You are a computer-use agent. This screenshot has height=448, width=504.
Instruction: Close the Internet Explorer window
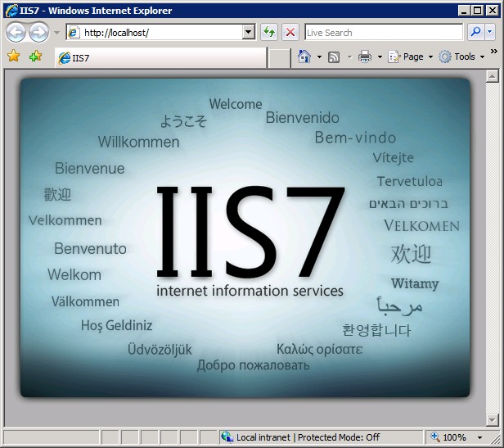coord(492,11)
